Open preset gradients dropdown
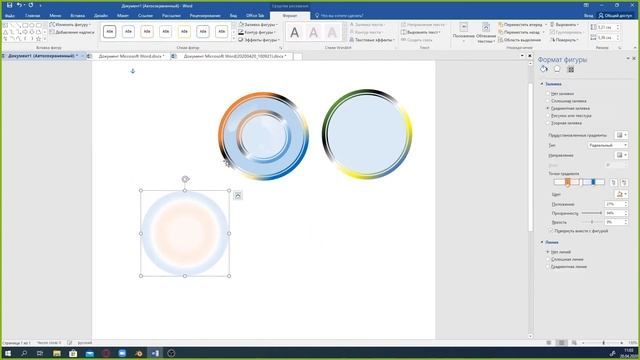This screenshot has width=640, height=360. [x=622, y=135]
